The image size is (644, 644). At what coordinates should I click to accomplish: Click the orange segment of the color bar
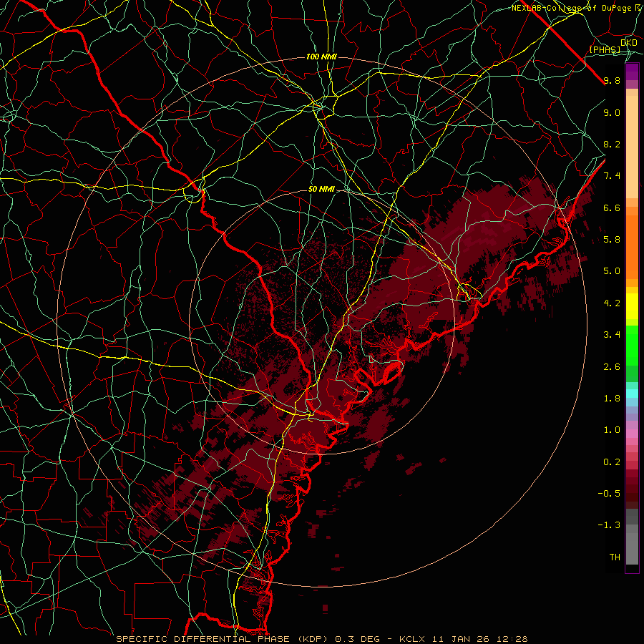632,246
